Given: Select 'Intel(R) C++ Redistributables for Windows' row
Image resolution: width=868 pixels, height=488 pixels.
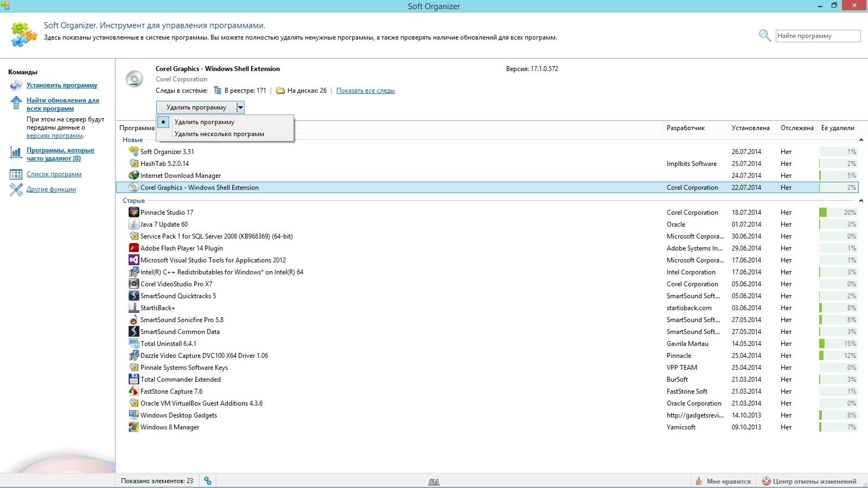Looking at the screenshot, I should (487, 272).
